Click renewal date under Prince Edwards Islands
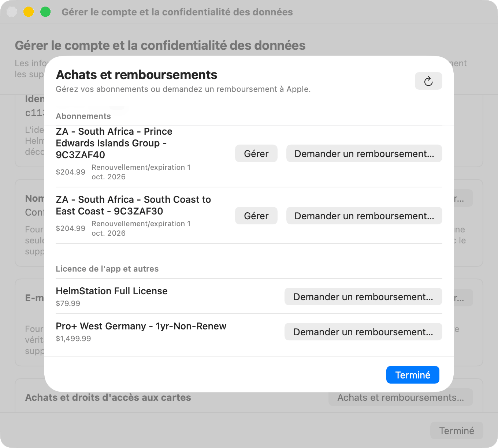498x448 pixels. tap(141, 172)
